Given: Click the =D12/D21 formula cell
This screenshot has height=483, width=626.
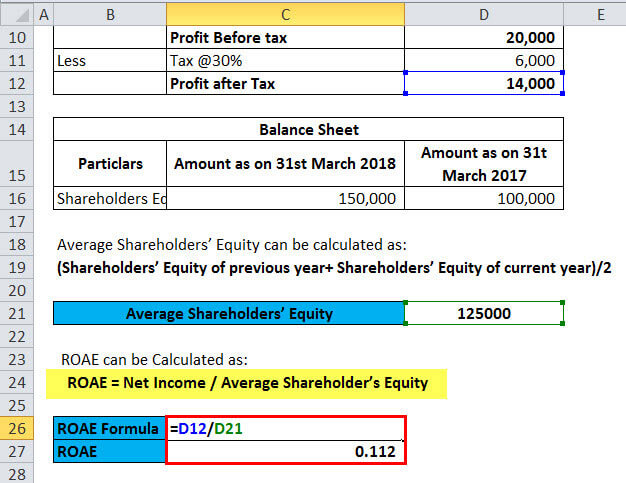Looking at the screenshot, I should click(285, 429).
